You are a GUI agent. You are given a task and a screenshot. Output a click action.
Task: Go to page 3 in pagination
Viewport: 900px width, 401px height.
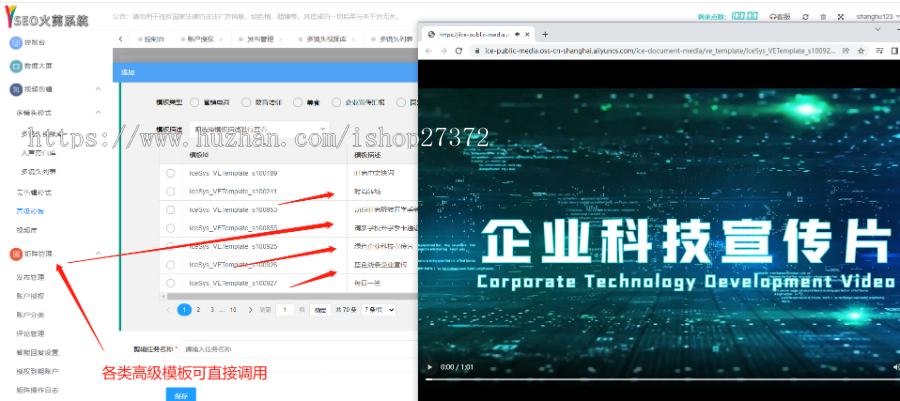tap(212, 310)
